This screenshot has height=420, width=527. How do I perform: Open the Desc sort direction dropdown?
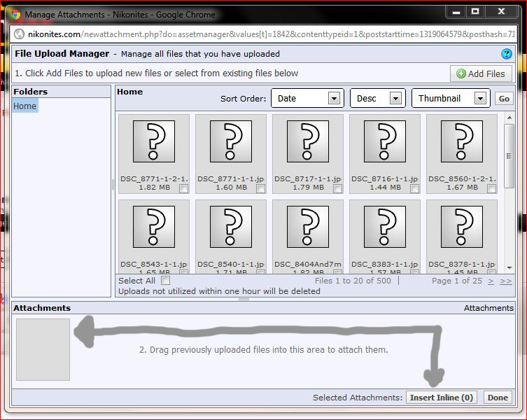tap(377, 99)
